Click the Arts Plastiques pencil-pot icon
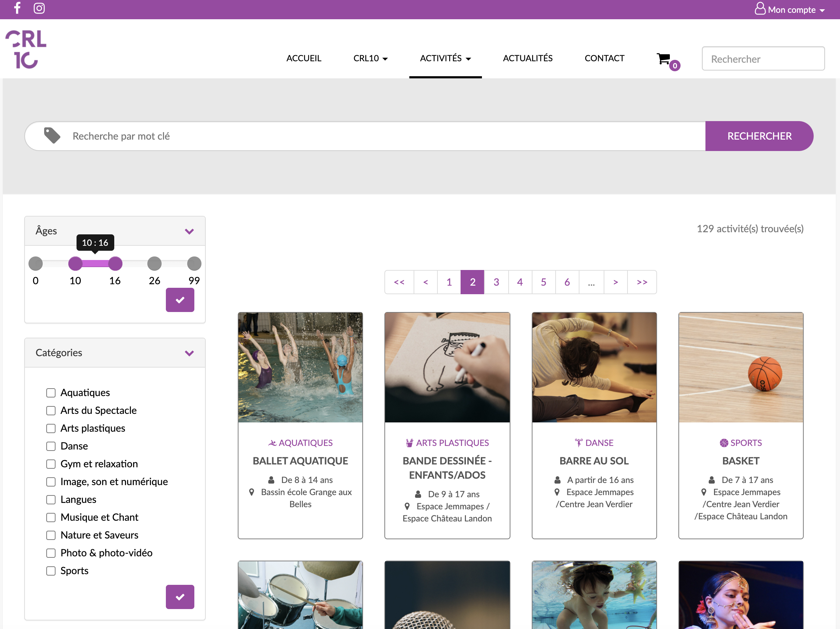The image size is (840, 629). click(x=409, y=443)
